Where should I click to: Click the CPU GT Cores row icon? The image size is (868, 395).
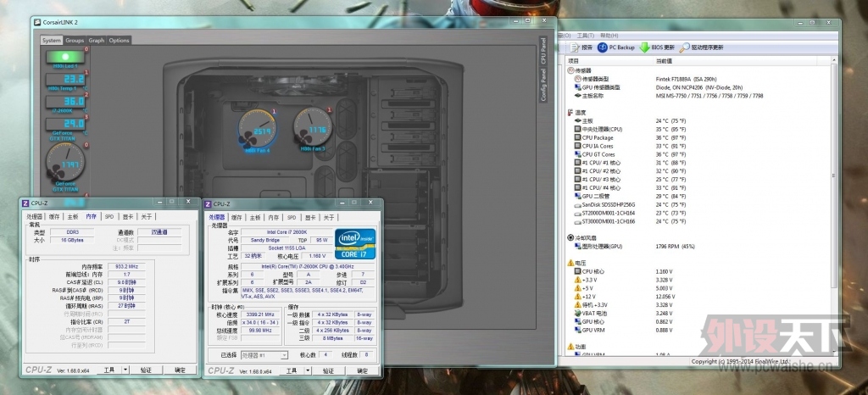click(x=578, y=154)
